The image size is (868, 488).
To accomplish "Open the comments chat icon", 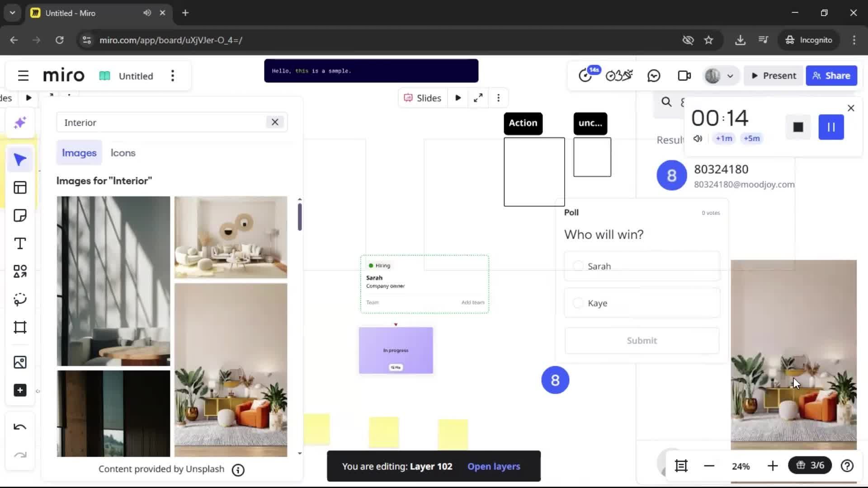I will click(x=654, y=76).
